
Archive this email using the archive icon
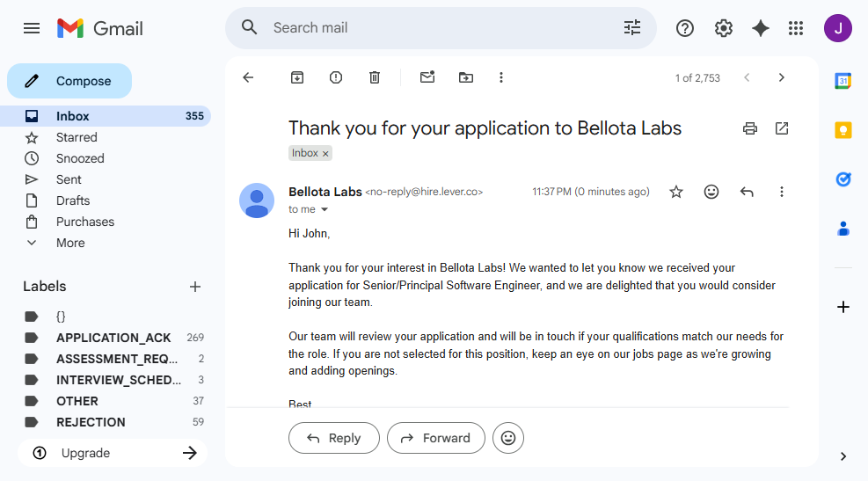[297, 77]
